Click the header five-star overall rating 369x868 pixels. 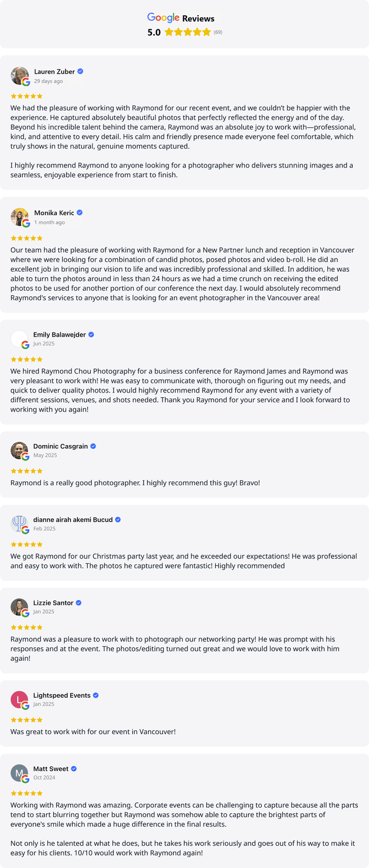pos(187,33)
